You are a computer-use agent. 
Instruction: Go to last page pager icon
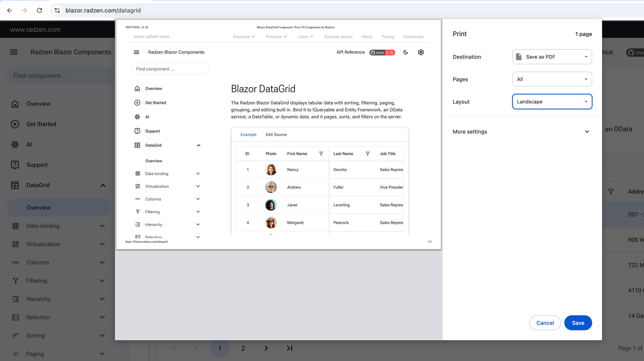coord(289,348)
